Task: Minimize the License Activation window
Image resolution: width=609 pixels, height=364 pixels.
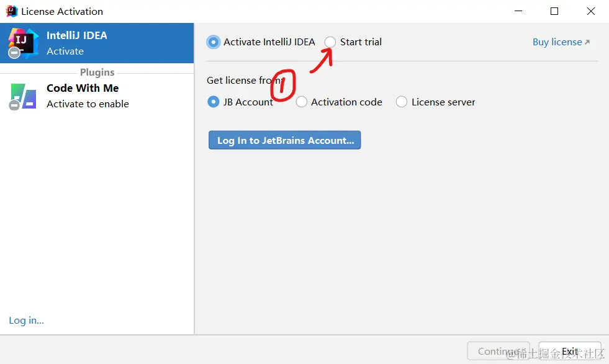Action: [518, 11]
